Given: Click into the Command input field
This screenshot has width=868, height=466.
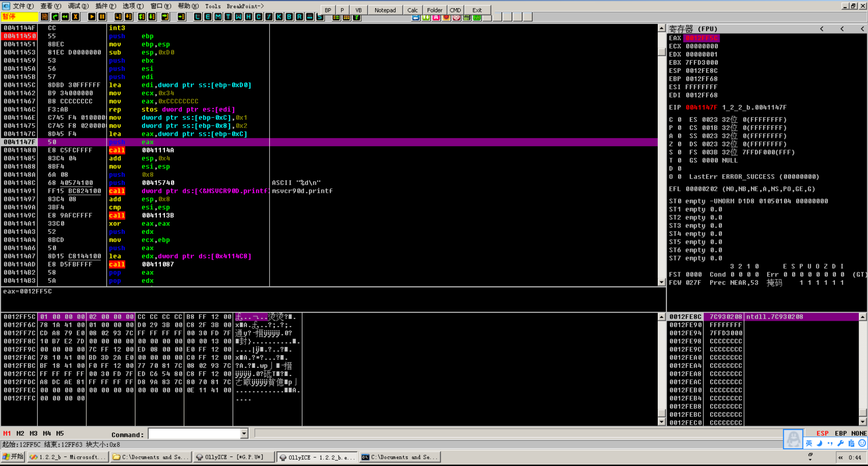Looking at the screenshot, I should click(194, 433).
